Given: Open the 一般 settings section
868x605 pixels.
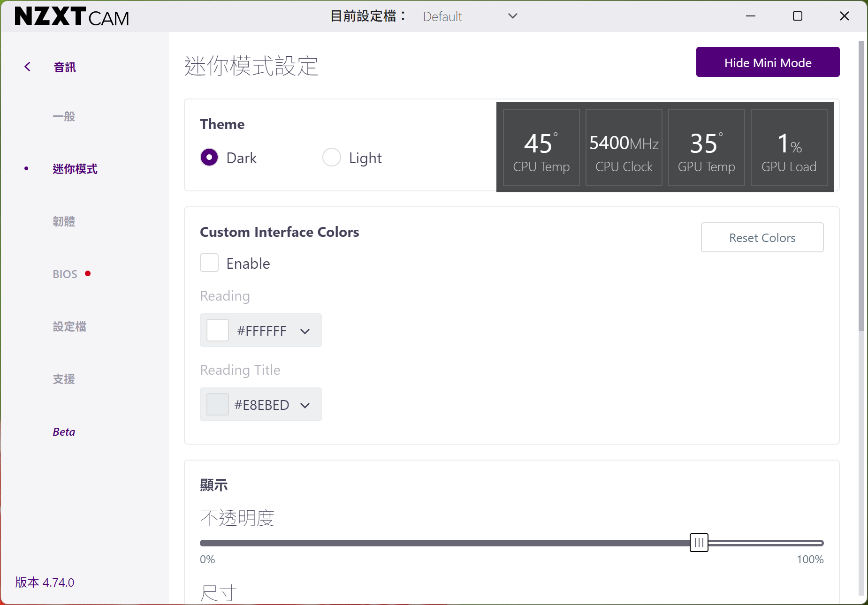Looking at the screenshot, I should click(64, 116).
